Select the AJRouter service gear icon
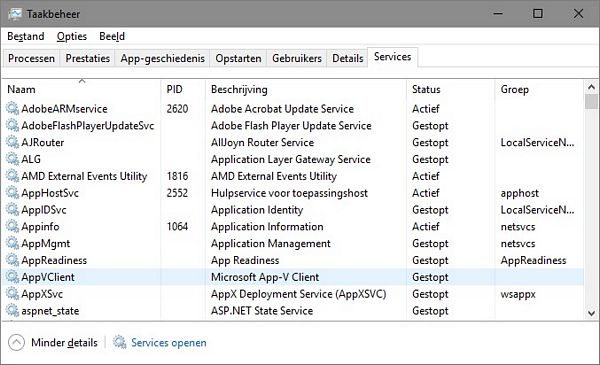 tap(13, 142)
